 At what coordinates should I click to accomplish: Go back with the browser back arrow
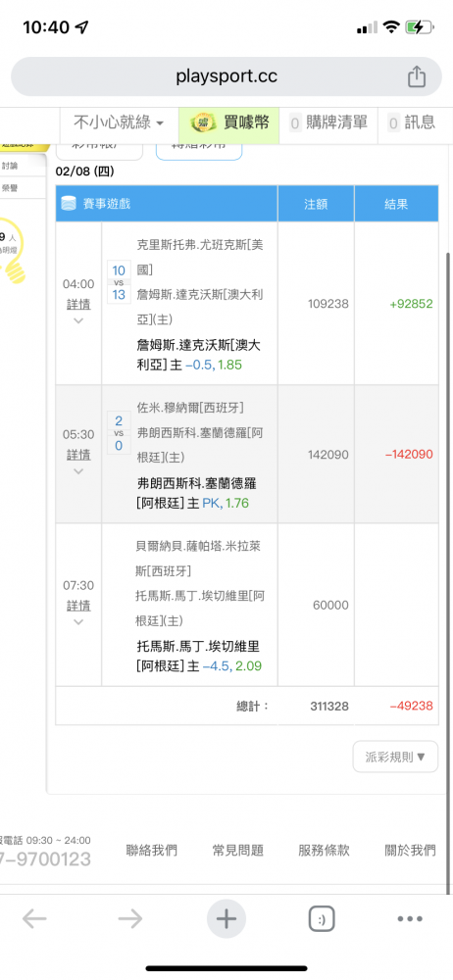34,919
